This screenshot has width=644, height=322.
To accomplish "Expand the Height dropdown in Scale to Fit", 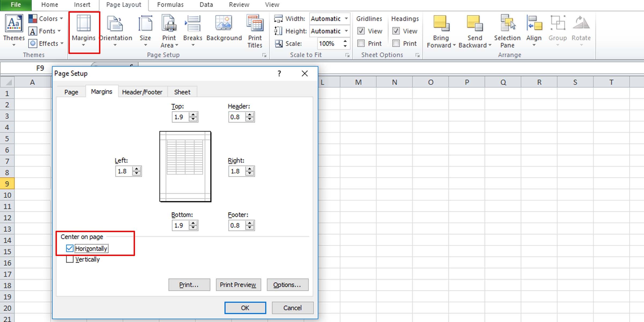I will click(x=345, y=31).
